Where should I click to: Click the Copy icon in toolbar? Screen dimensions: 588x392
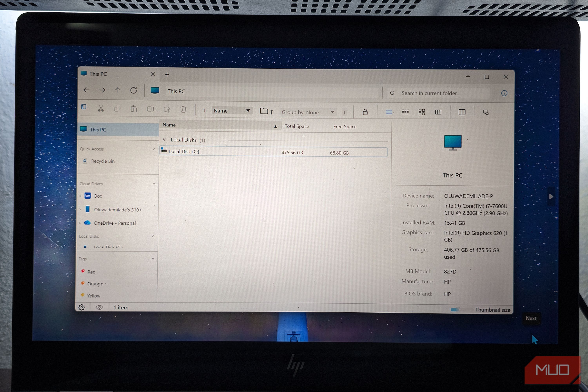117,109
